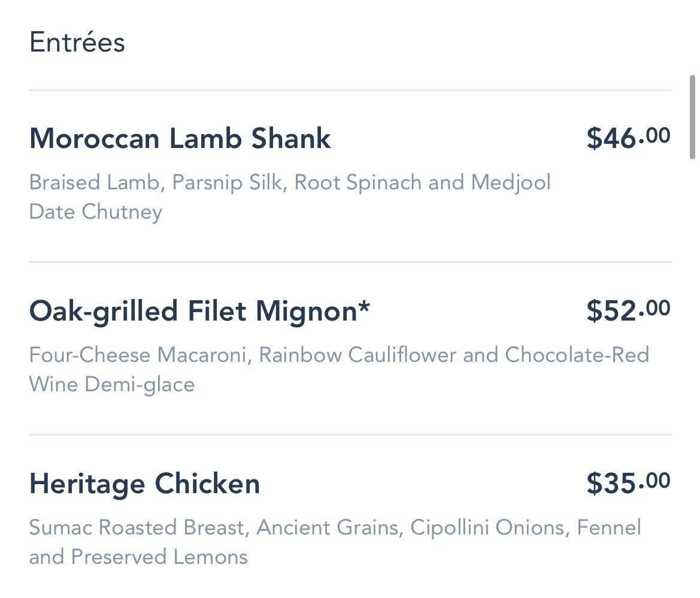Open the Moroccan Lamb Shank item
The image size is (700, 598).
[180, 138]
